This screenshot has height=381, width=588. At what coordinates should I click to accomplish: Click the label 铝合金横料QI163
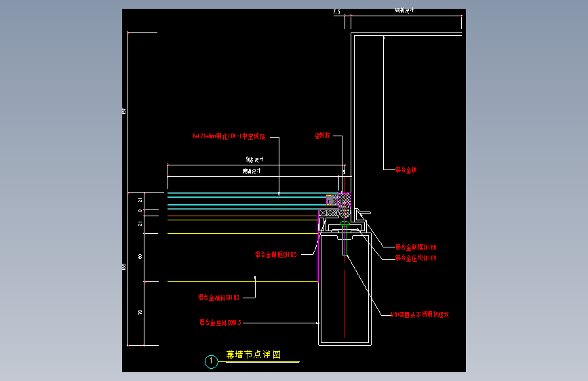pos(218,298)
